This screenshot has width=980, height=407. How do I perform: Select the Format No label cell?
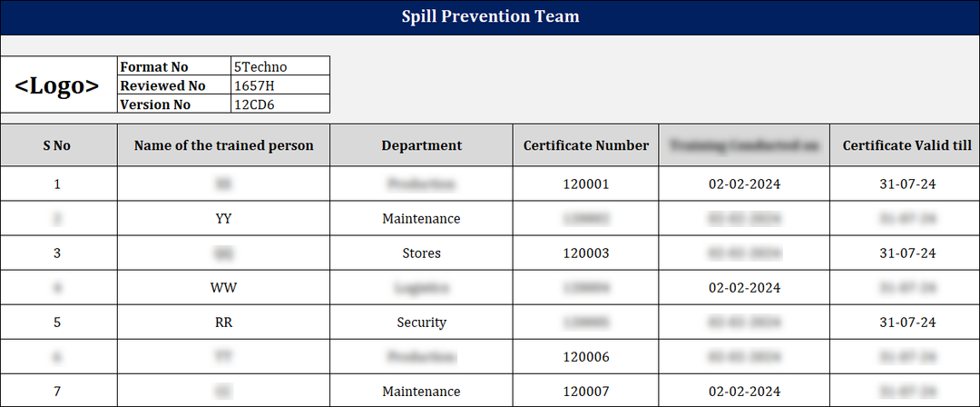174,66
